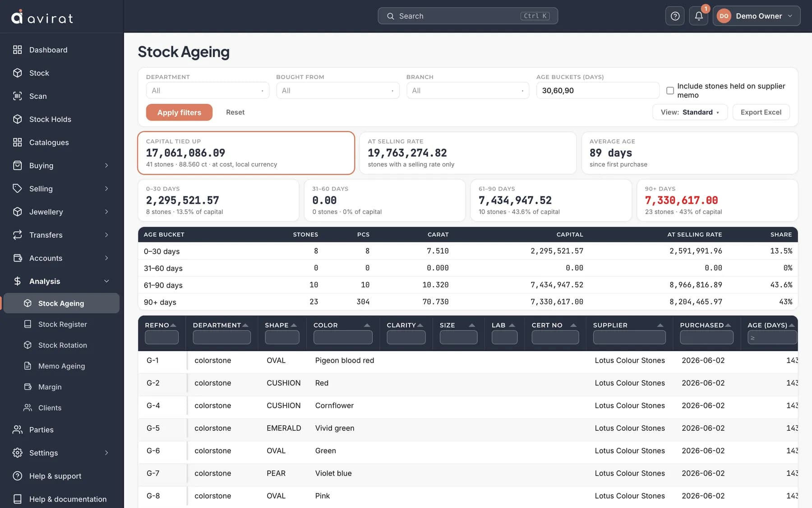This screenshot has height=508, width=812.
Task: Open the Dashboard sidebar icon
Action: point(17,50)
